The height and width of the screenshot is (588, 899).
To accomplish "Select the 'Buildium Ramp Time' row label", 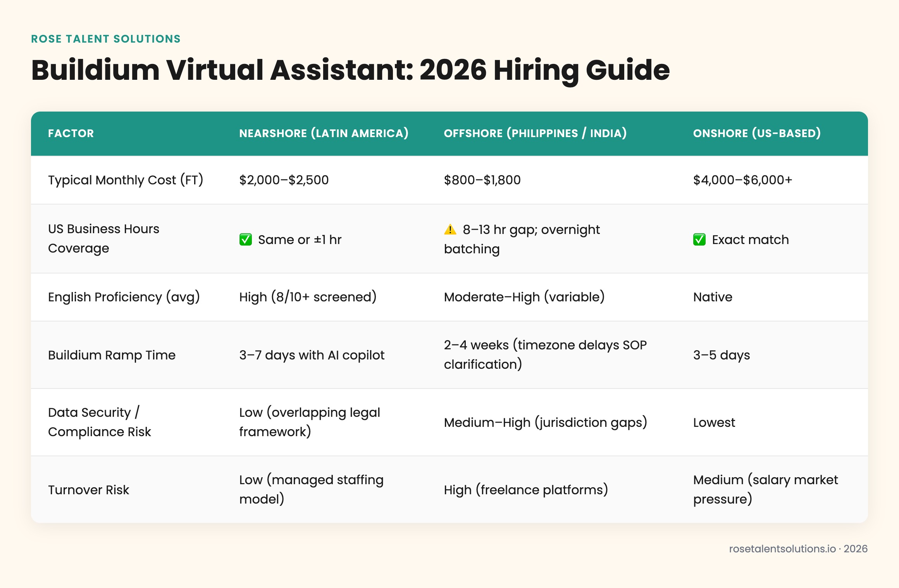I will click(x=112, y=355).
